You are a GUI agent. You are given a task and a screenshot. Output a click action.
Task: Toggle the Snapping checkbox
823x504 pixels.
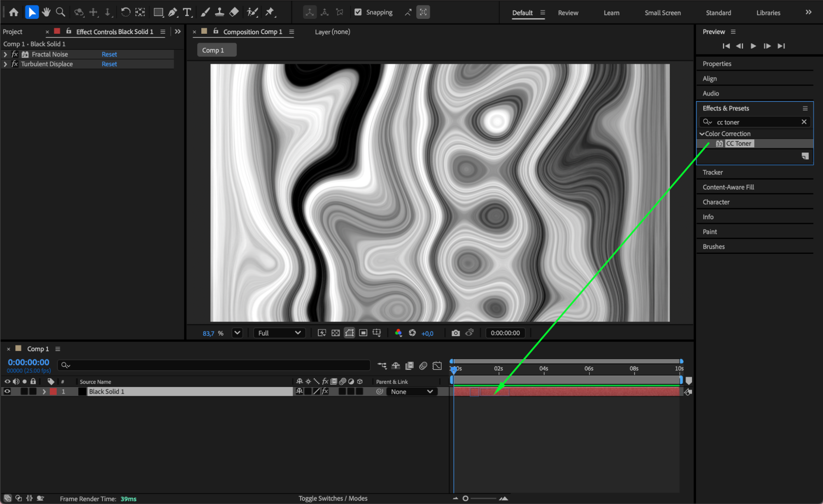(358, 12)
